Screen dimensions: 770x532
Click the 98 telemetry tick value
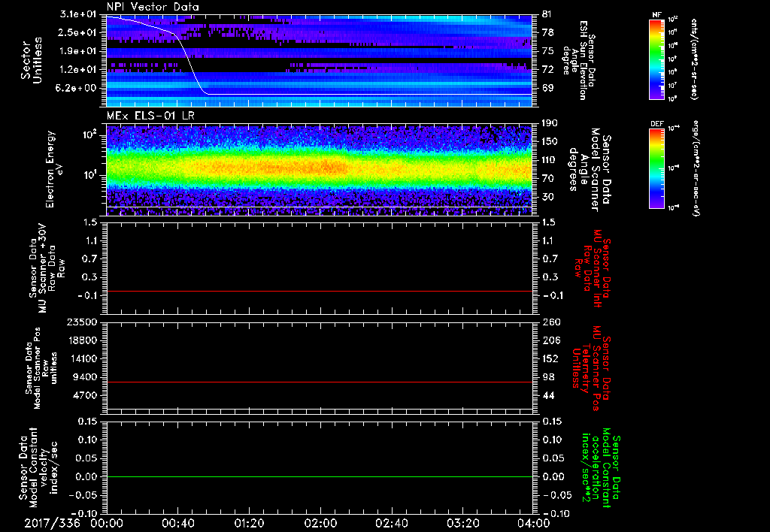(548, 377)
